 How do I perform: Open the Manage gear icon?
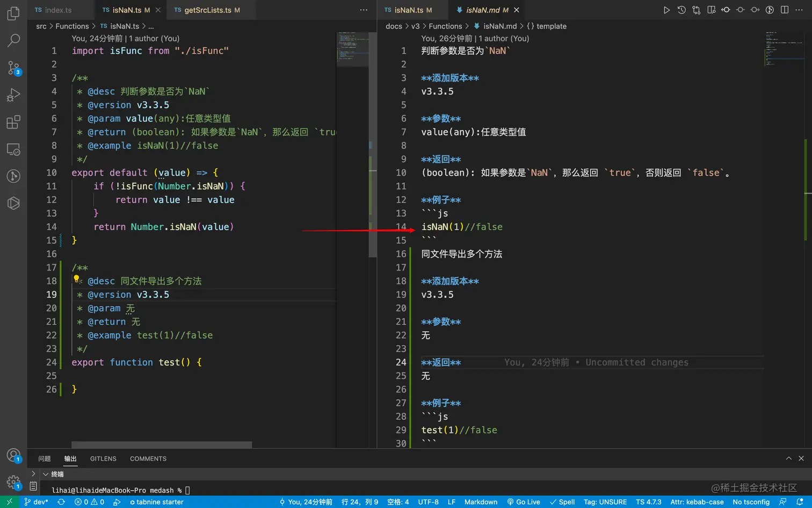tap(13, 482)
